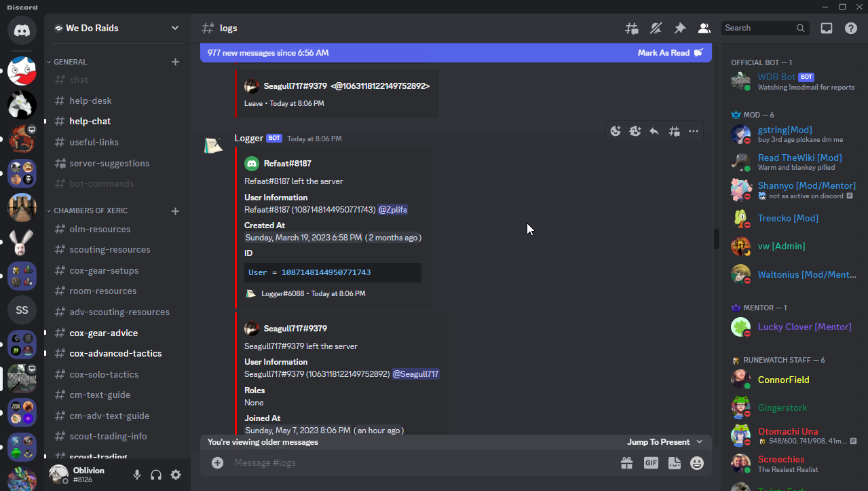Open Screechies member profile

point(794,464)
